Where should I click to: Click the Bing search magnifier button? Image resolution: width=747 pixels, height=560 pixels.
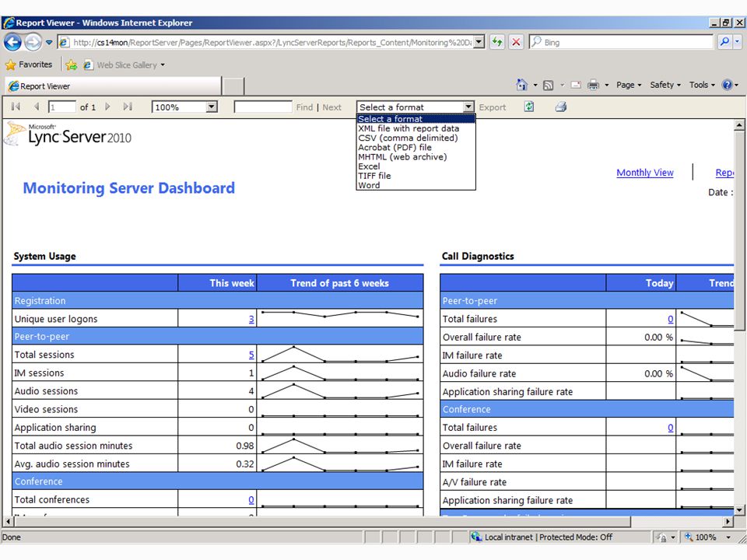coord(724,42)
